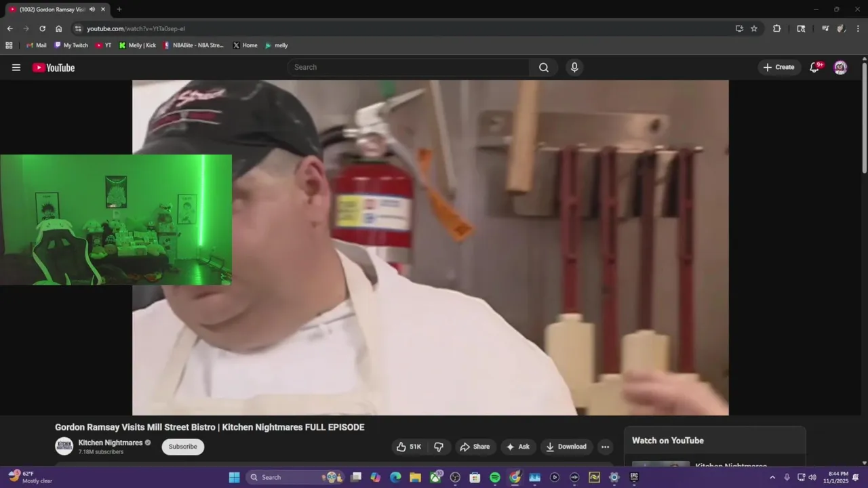Click the Create button
Viewport: 868px width, 488px height.
[x=778, y=67]
